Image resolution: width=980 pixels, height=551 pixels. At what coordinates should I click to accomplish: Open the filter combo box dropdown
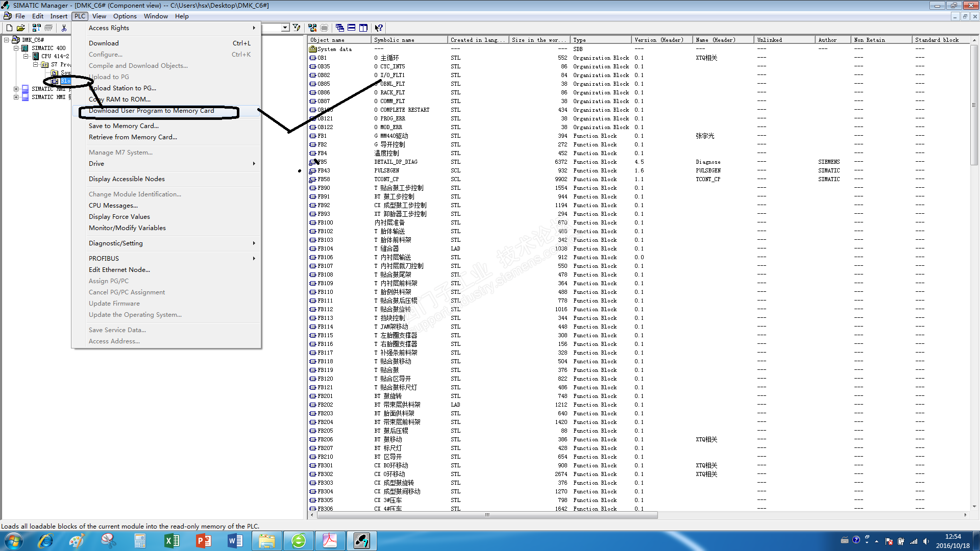(x=285, y=28)
